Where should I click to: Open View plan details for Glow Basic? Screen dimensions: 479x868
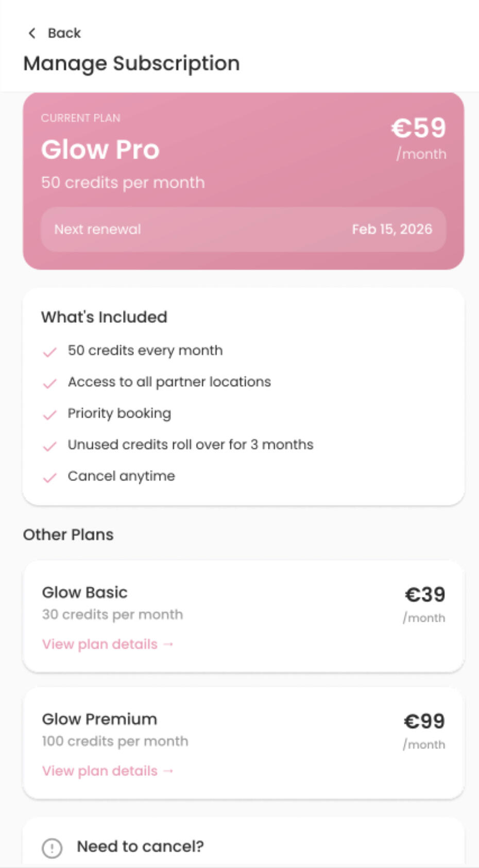click(x=108, y=644)
